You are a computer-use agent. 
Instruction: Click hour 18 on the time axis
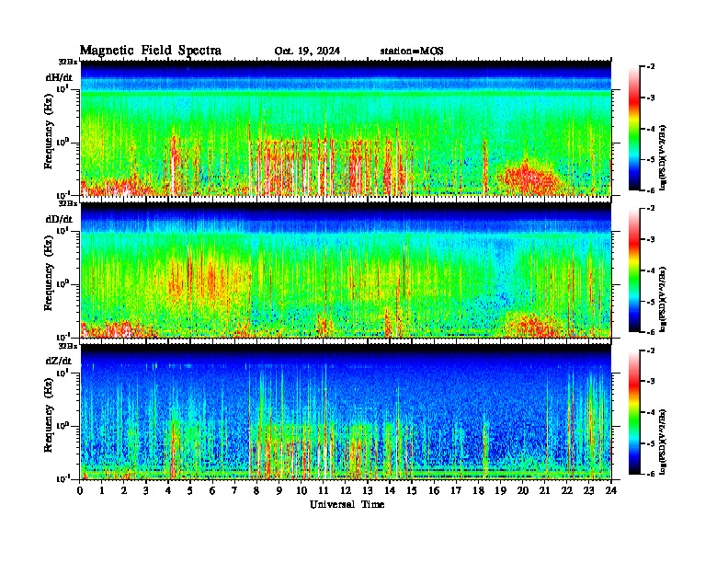pos(478,491)
